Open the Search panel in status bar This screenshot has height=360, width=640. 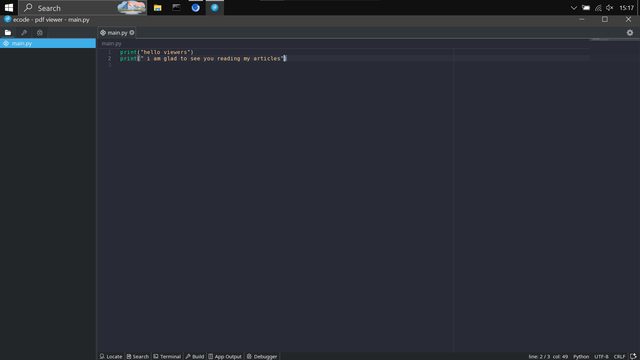point(138,356)
